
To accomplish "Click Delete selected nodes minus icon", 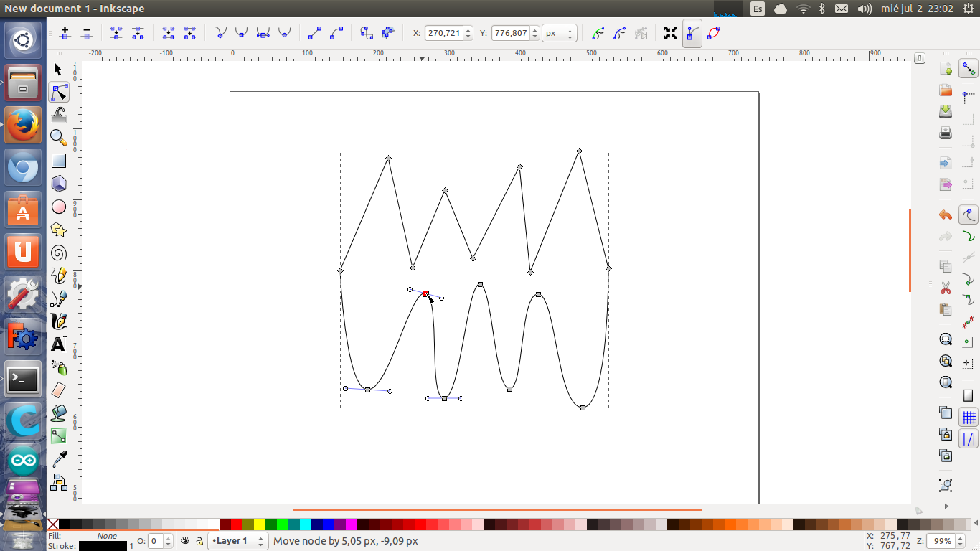I will (x=87, y=33).
